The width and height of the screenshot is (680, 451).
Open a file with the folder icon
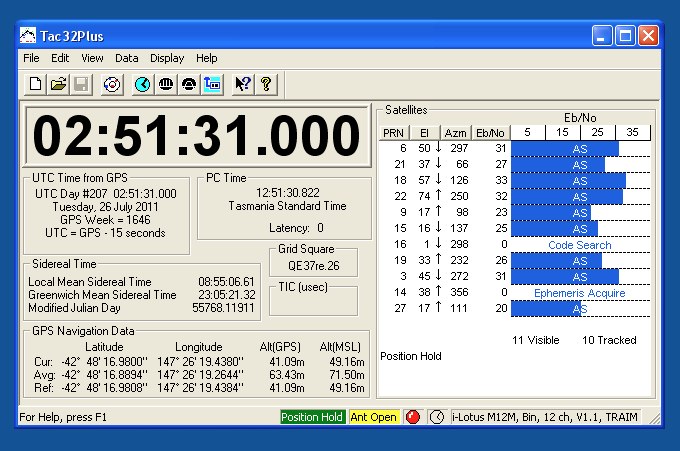[x=59, y=85]
